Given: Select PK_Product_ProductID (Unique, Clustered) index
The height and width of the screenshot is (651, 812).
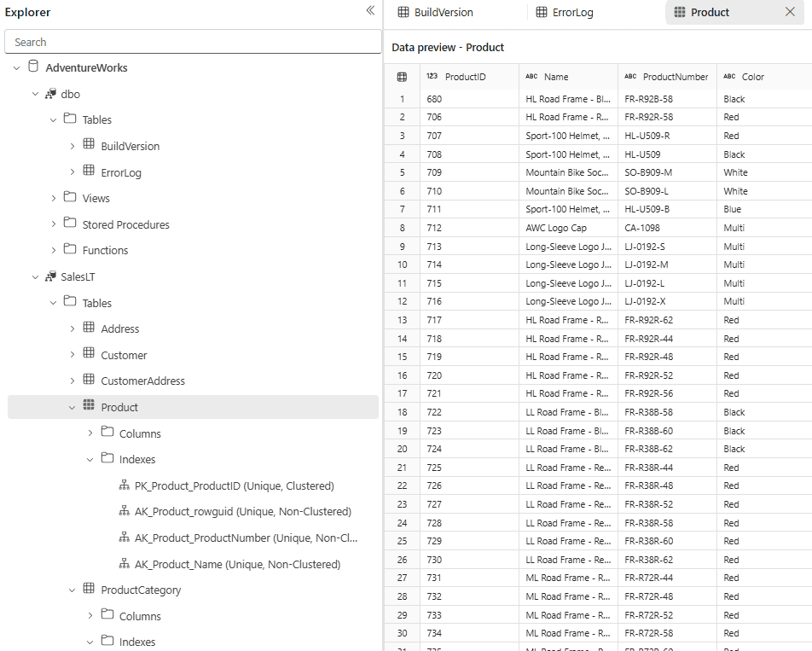Looking at the screenshot, I should pos(235,485).
